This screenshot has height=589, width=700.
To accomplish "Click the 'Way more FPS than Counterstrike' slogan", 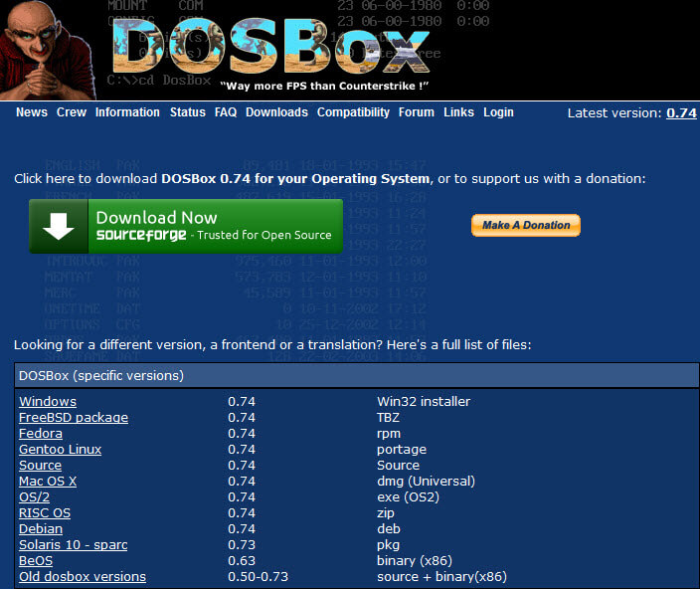I will coord(324,86).
